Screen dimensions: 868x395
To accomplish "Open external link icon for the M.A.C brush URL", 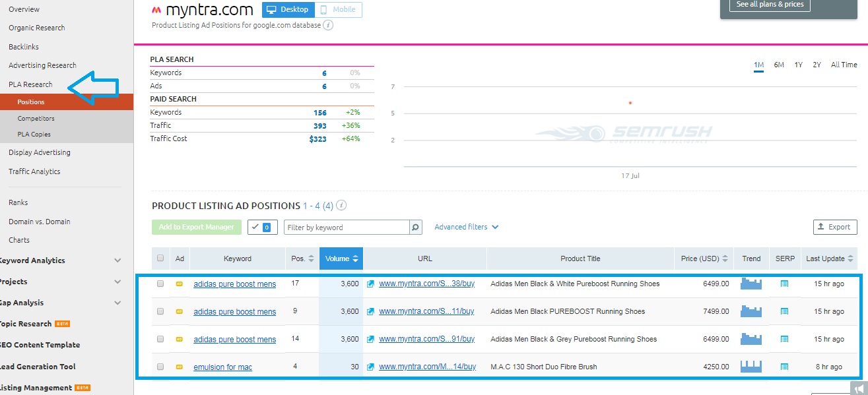I will click(x=370, y=367).
